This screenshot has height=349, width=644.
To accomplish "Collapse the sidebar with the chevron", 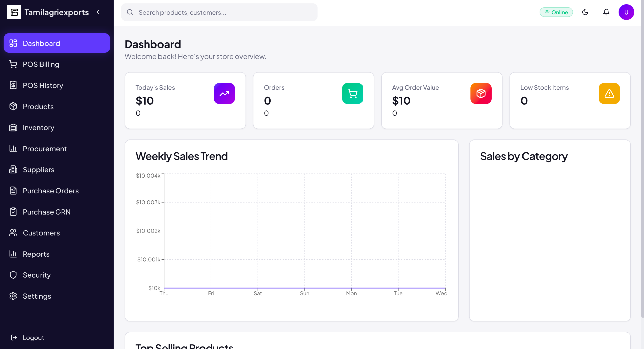I will pyautogui.click(x=98, y=12).
